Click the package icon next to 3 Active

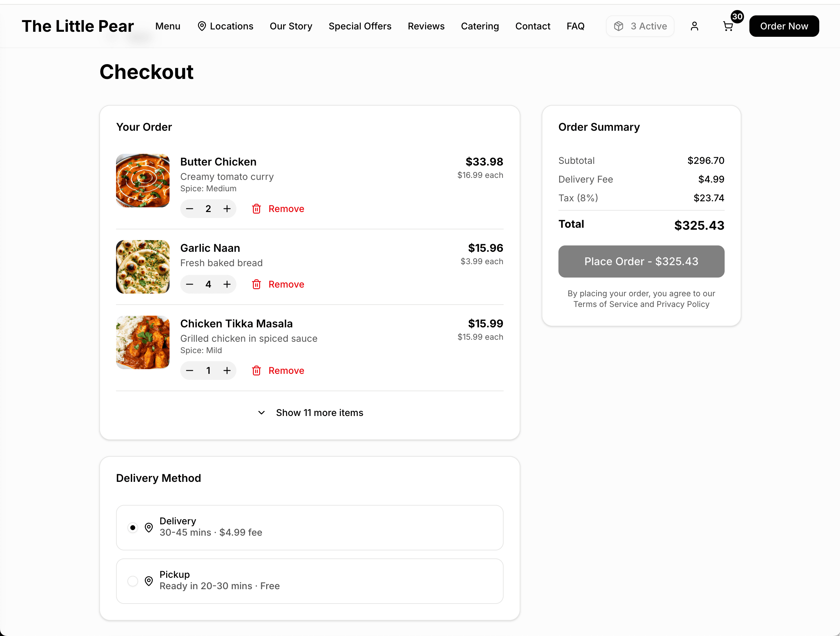[x=619, y=26]
